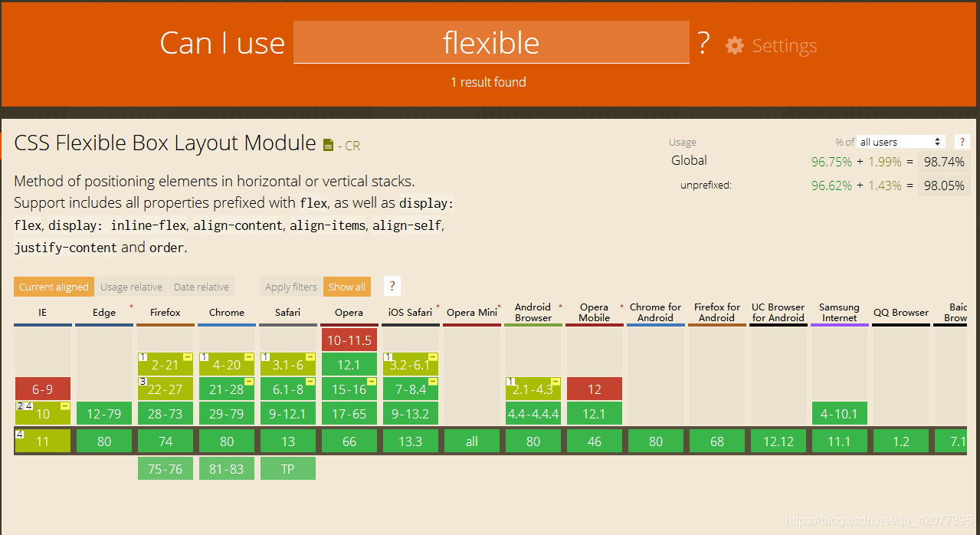
Task: Select the Firefox 28-73 cell
Action: 166,413
